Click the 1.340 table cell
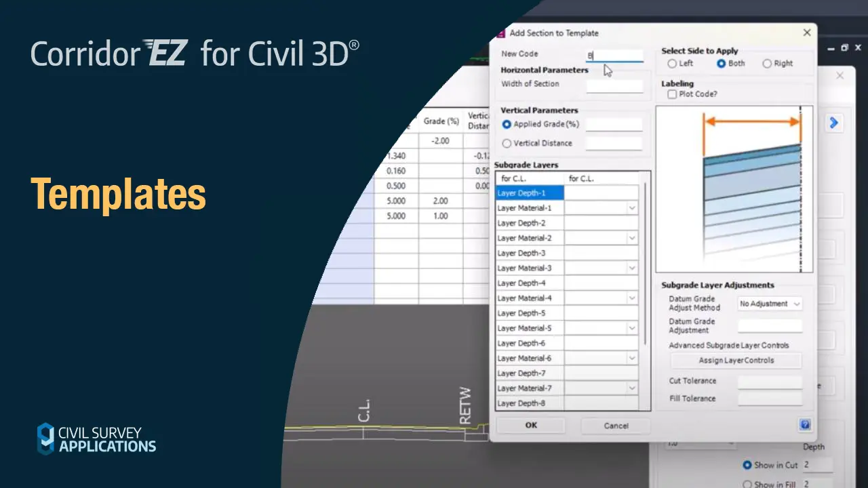 click(396, 156)
